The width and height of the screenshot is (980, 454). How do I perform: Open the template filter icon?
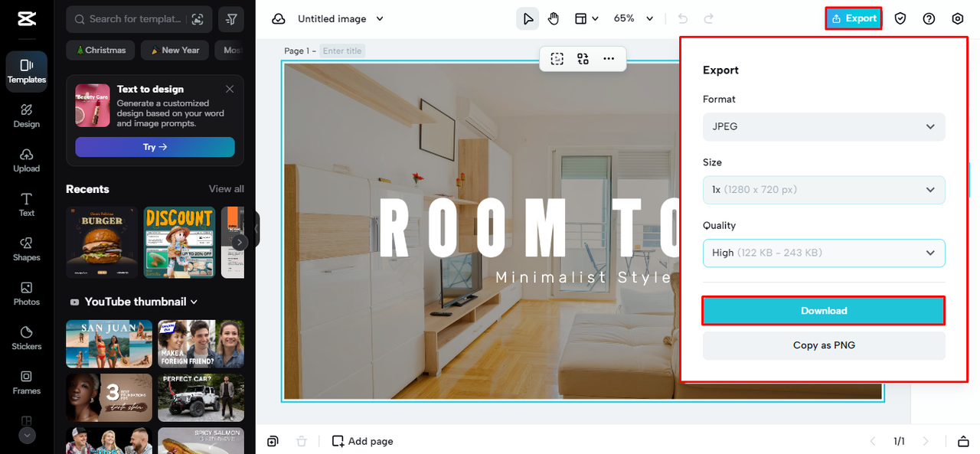coord(231,19)
